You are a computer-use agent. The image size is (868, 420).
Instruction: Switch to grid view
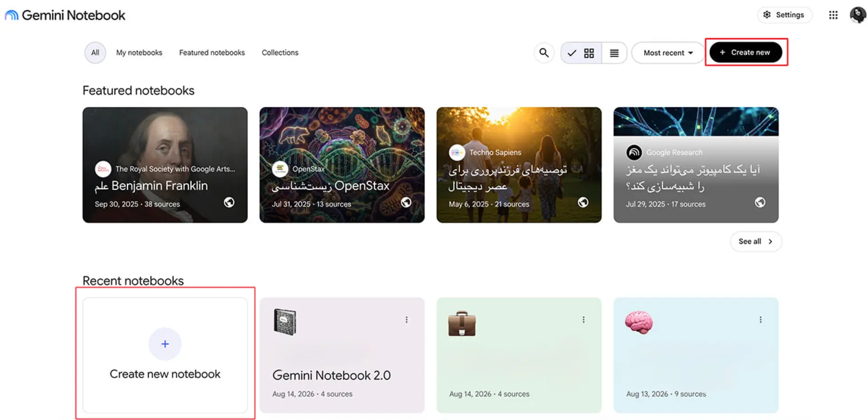point(581,53)
